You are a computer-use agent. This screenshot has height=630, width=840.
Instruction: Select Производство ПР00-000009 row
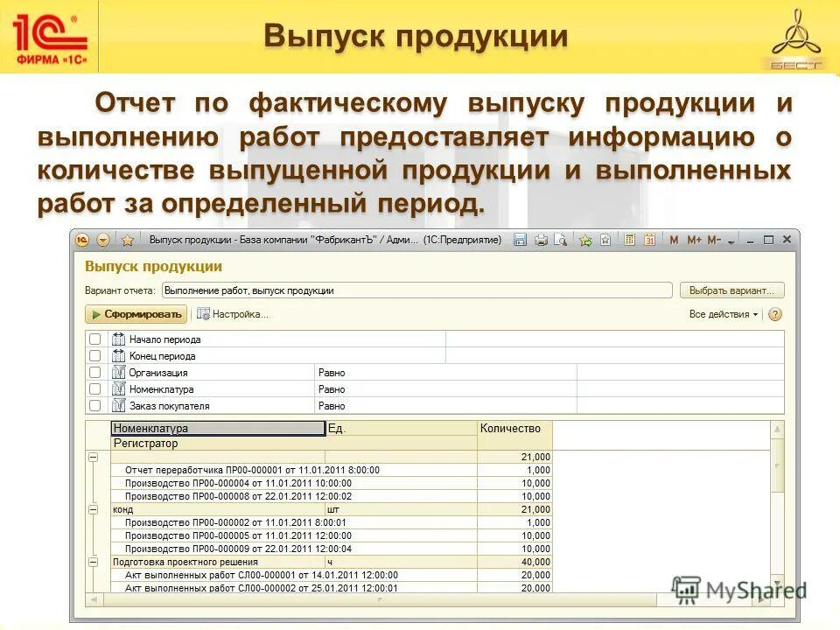(331, 549)
